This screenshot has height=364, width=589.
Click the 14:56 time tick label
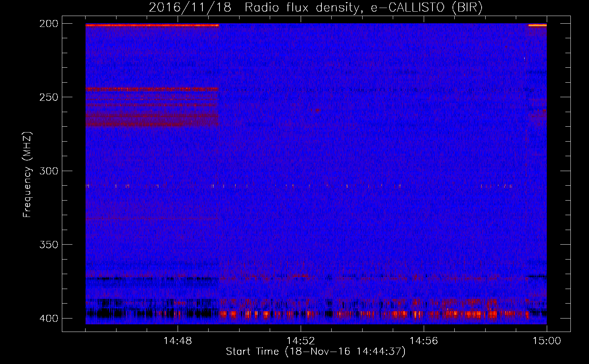tap(424, 341)
